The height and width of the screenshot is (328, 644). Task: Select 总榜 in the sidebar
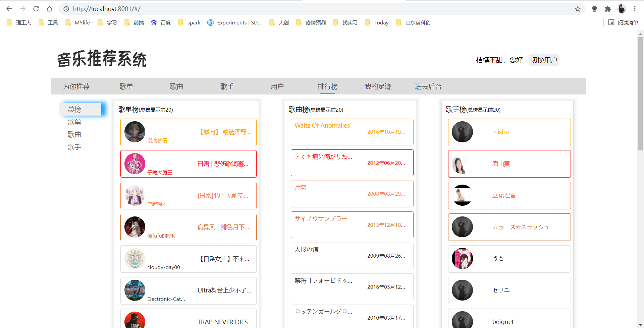pos(80,109)
